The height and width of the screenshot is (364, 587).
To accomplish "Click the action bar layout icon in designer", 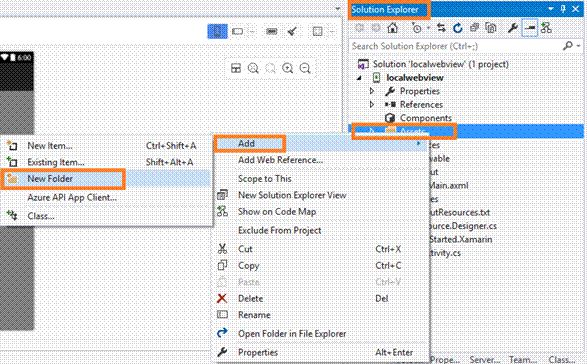I will 272,31.
